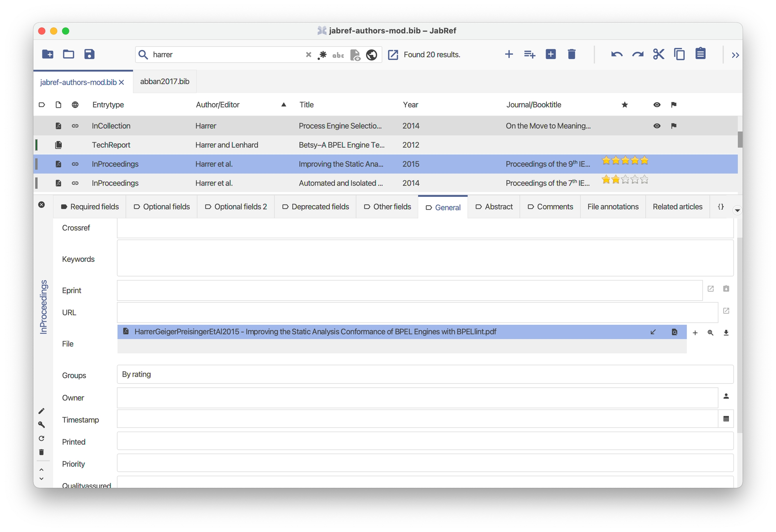Add a new file link with the plus icon
Screen dimensions: 776x532
pyautogui.click(x=695, y=333)
